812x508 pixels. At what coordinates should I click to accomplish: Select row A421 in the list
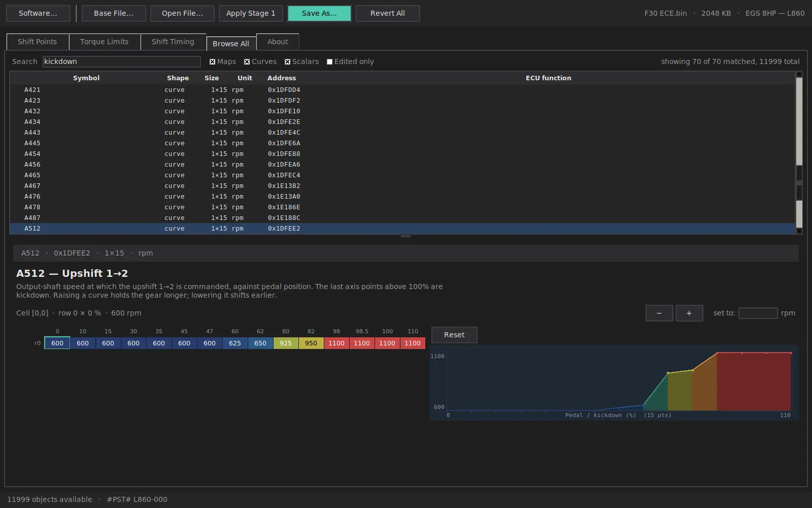pos(402,90)
